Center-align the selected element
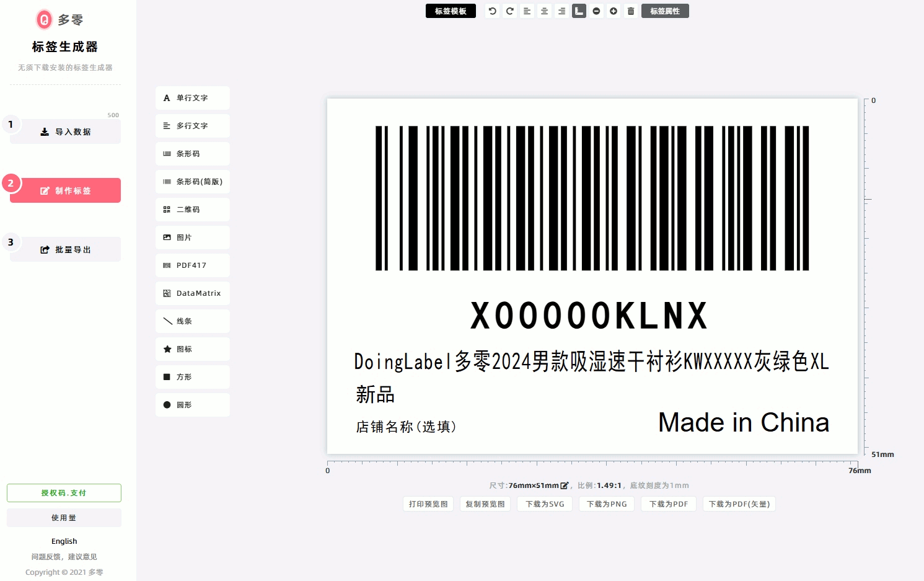Screen dimensions: 924x581 tap(544, 11)
